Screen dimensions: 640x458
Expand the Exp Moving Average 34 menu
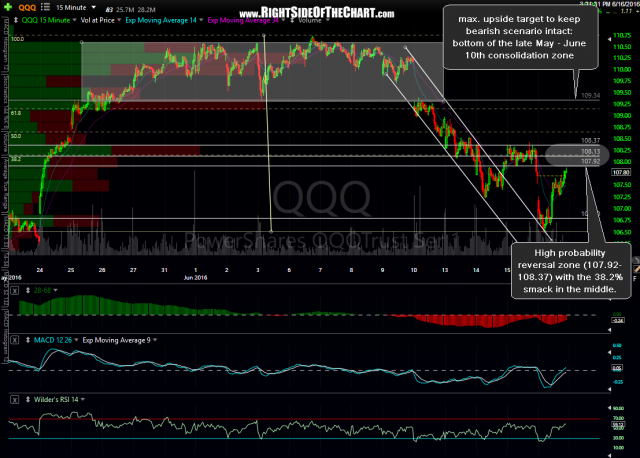(x=283, y=20)
